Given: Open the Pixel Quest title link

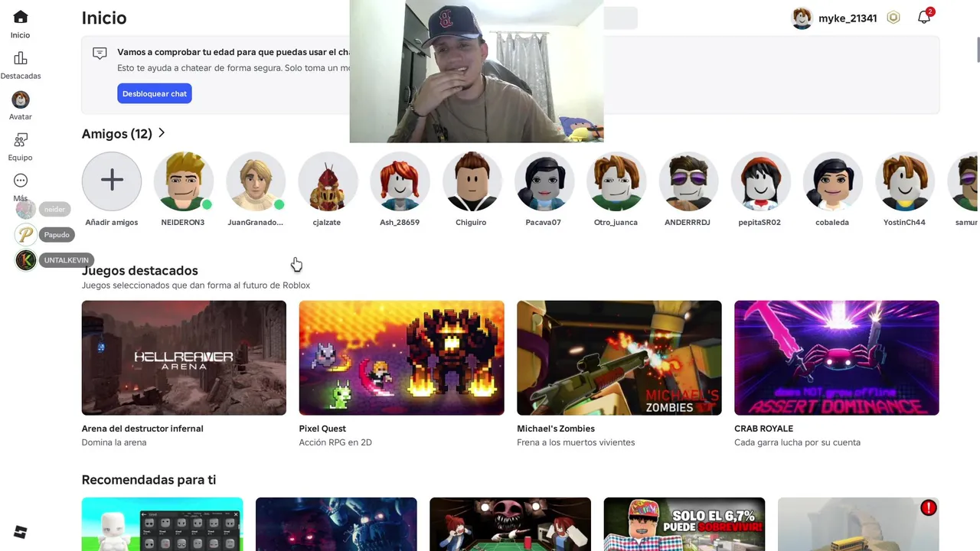Looking at the screenshot, I should click(322, 429).
